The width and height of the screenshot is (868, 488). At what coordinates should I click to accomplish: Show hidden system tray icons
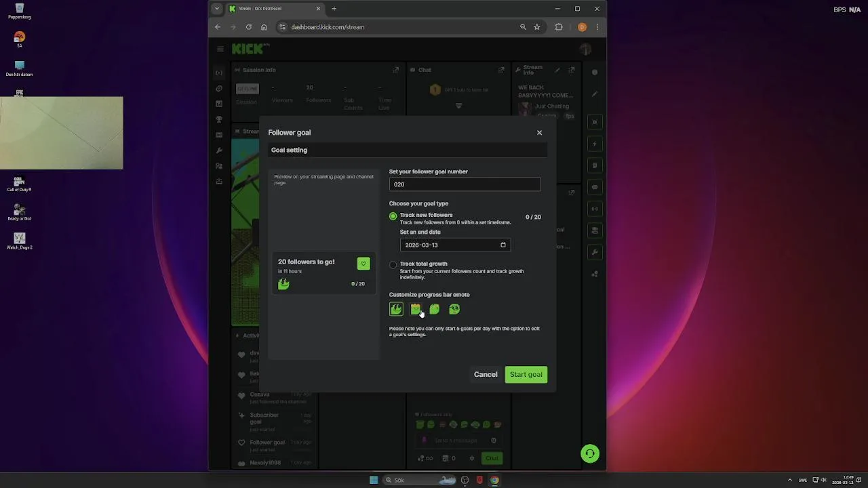coord(790,480)
